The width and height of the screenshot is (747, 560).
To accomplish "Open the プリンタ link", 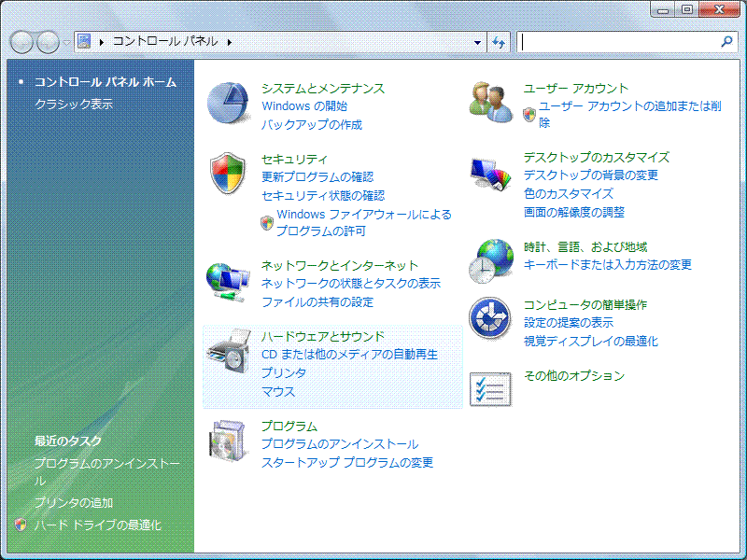I will click(x=284, y=372).
